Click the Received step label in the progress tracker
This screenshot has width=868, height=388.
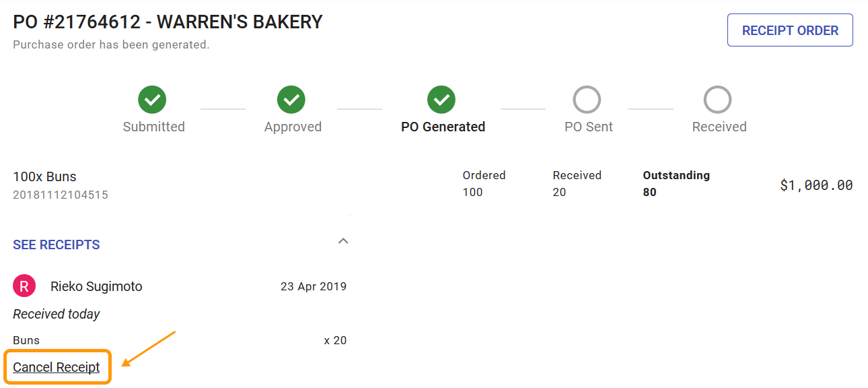tap(719, 126)
